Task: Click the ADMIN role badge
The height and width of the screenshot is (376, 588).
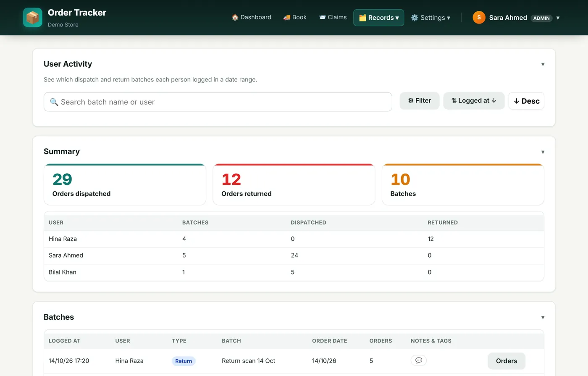Action: coord(541,18)
